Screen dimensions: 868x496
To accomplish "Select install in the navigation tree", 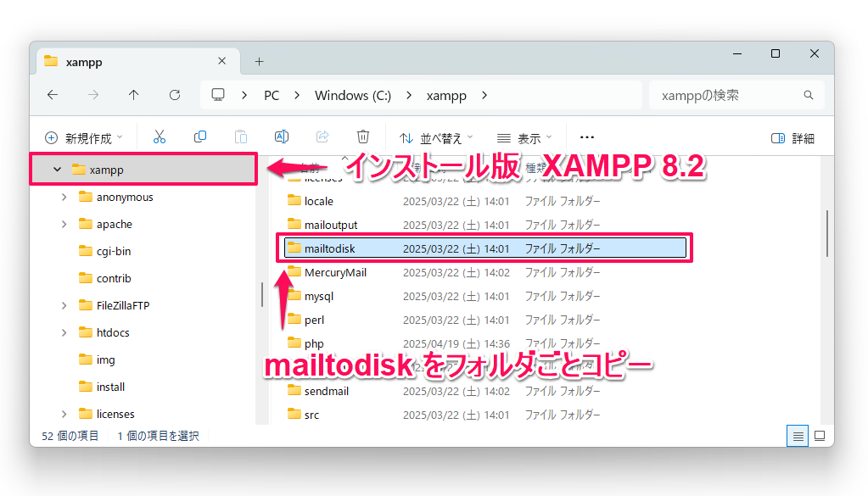I will tap(110, 387).
